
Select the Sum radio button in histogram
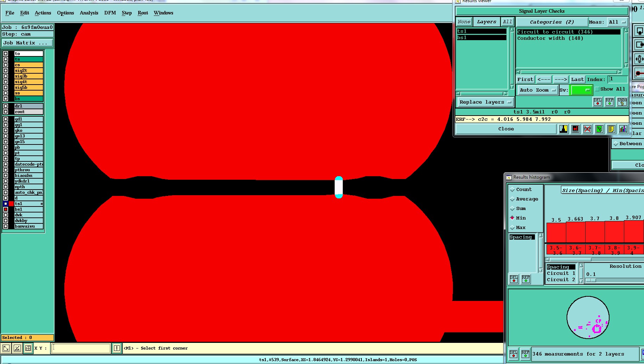click(x=512, y=209)
